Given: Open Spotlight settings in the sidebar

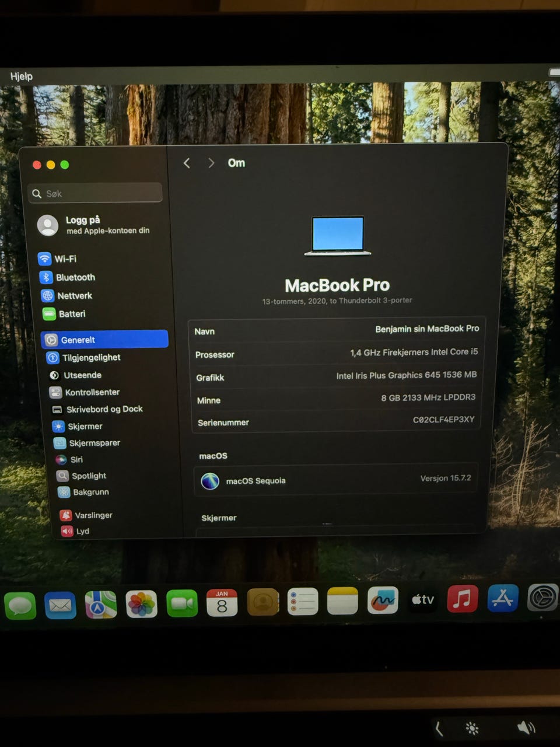Looking at the screenshot, I should (88, 476).
